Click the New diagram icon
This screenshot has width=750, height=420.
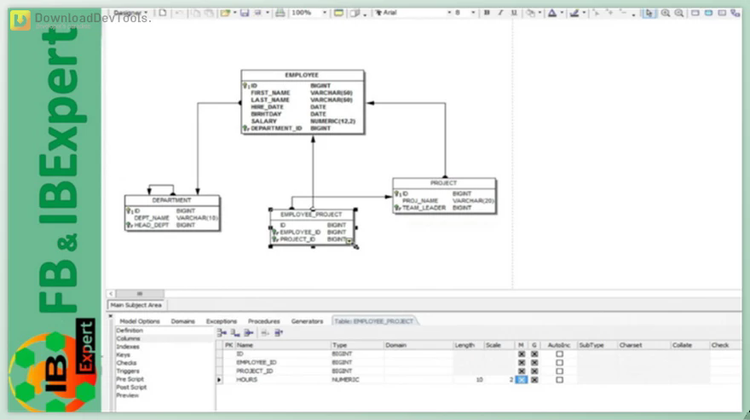pos(163,13)
